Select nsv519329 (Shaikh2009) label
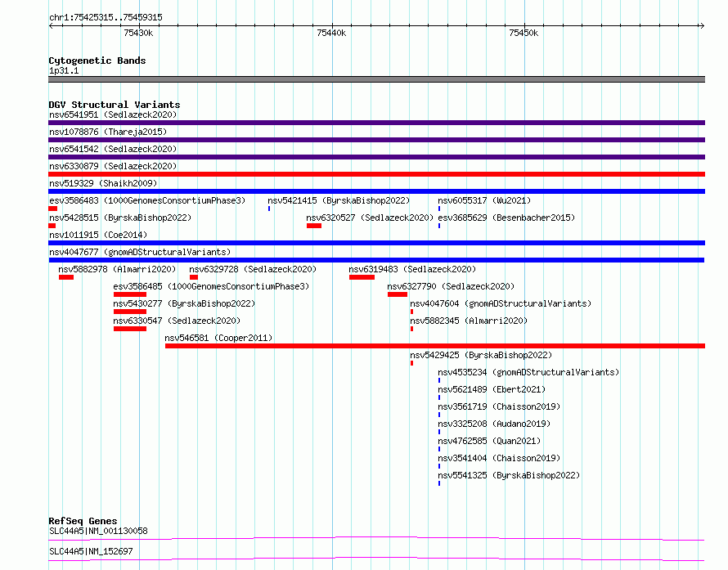The image size is (728, 570). click(103, 183)
